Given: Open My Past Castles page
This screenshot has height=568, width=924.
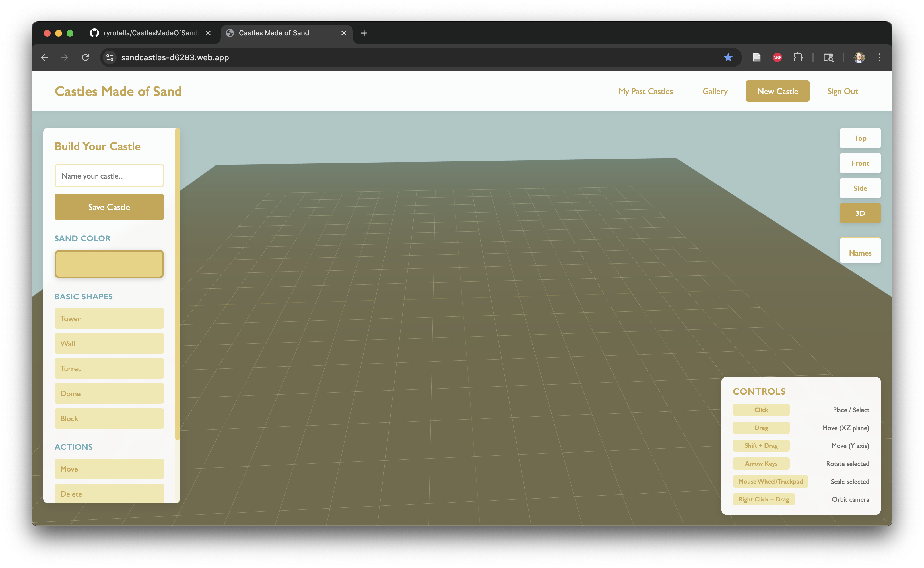Looking at the screenshot, I should pyautogui.click(x=645, y=91).
